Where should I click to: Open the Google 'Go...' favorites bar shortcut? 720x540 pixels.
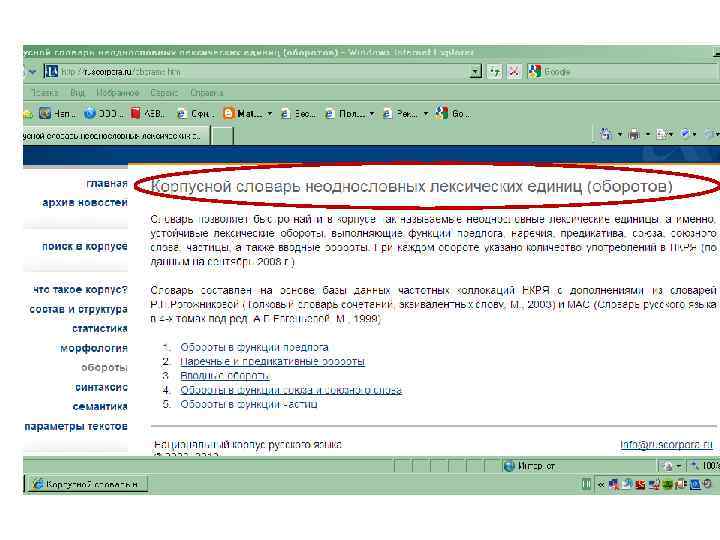tap(453, 113)
